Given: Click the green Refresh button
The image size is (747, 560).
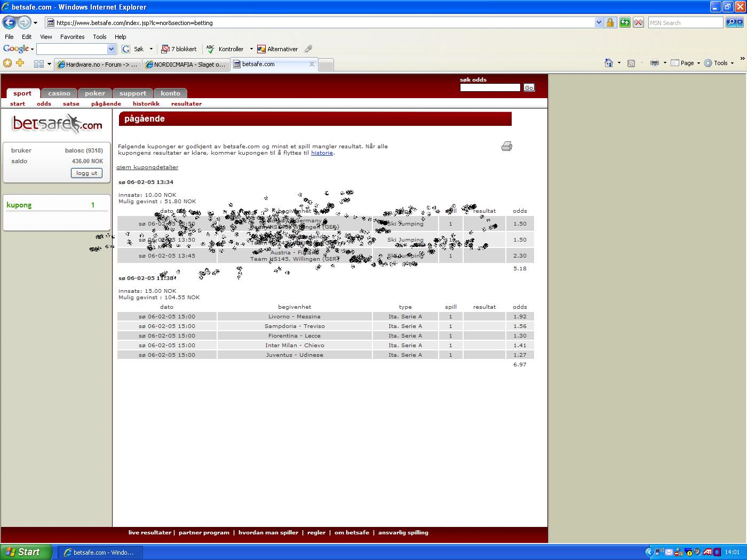Looking at the screenshot, I should coord(624,22).
